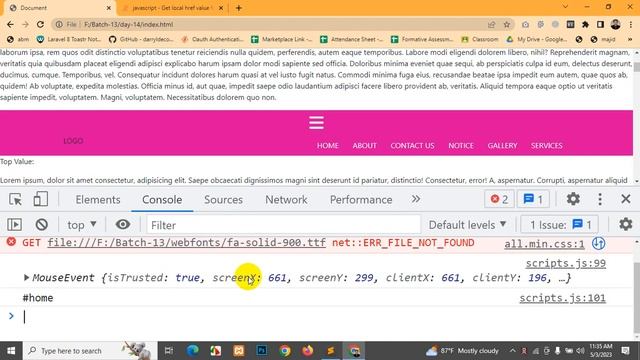Open the Classroom bookmark
The height and width of the screenshot is (360, 640).
click(x=480, y=39)
